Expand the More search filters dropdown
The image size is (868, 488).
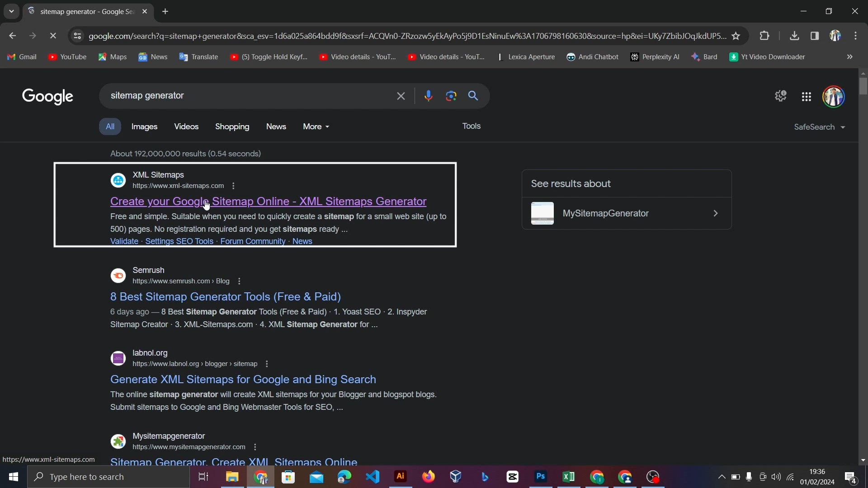(316, 127)
